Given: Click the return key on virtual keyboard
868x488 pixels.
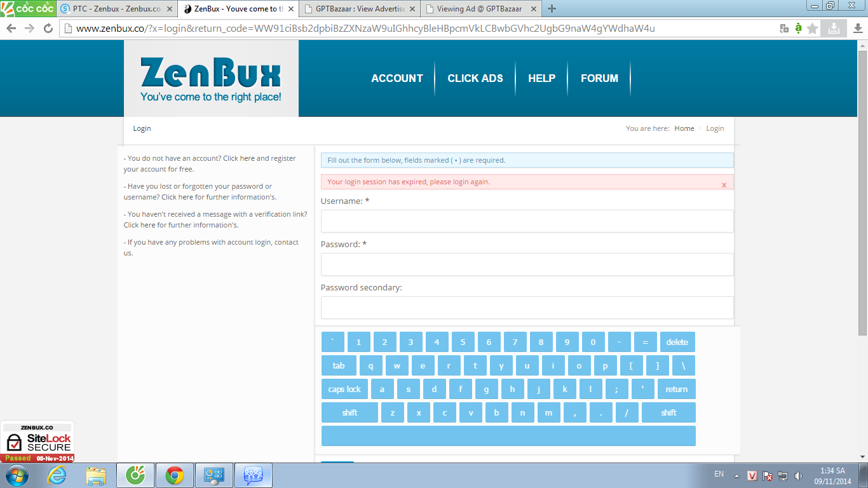Looking at the screenshot, I should [x=677, y=389].
